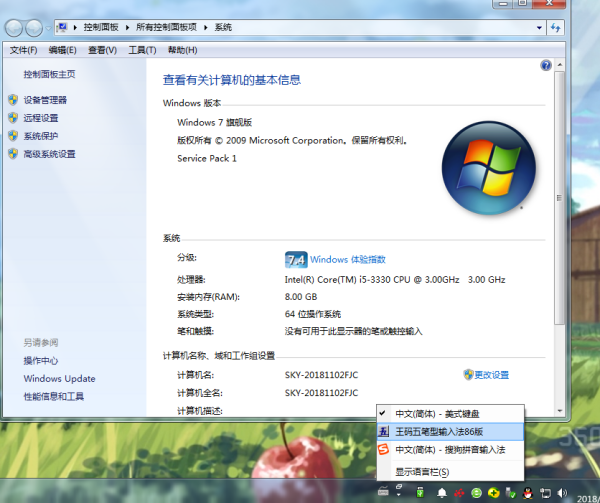Click the 8.00 GB RAM value
This screenshot has height=503, width=600.
(x=301, y=297)
